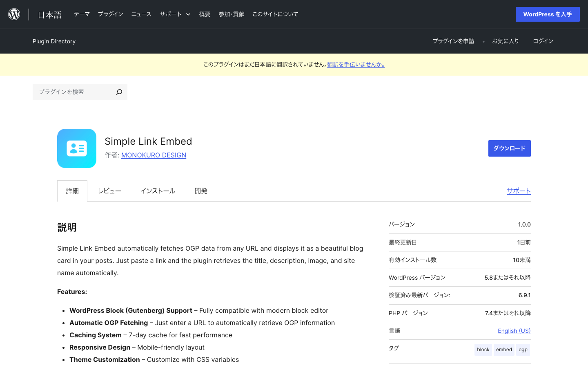This screenshot has width=588, height=368.
Task: Open the 開発 tab
Action: tap(201, 191)
